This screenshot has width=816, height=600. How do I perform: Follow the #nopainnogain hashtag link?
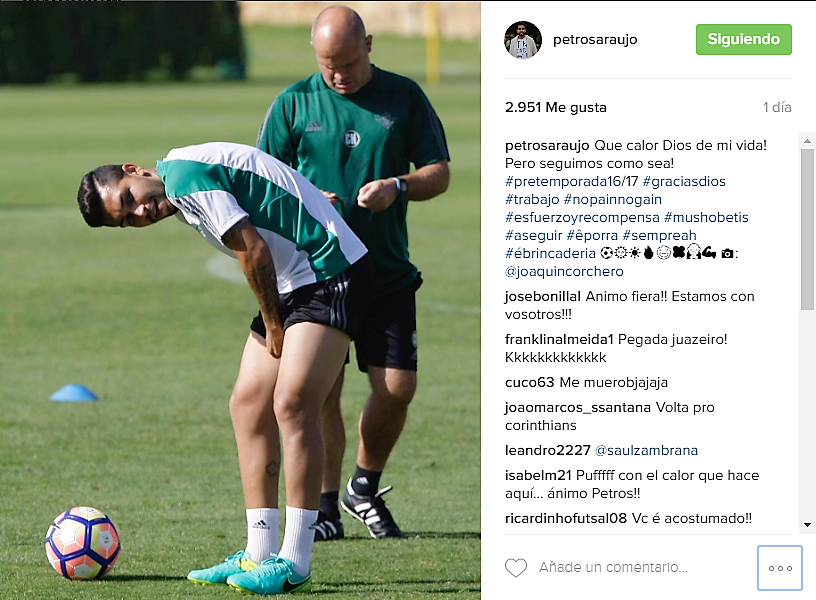point(613,199)
